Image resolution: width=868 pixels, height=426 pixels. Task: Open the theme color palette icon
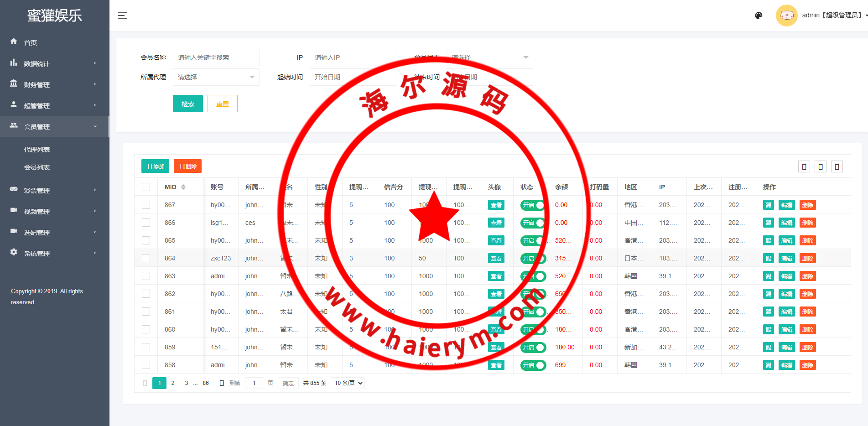coord(759,16)
